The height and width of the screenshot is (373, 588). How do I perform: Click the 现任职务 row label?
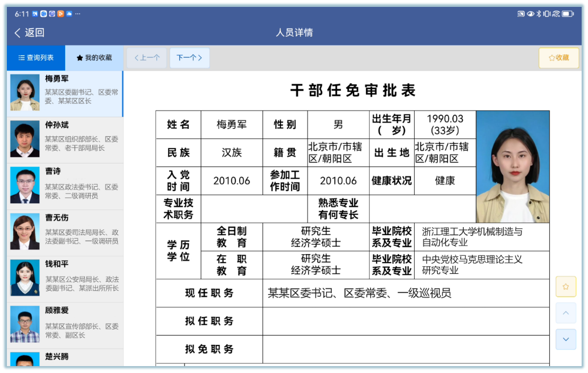click(209, 293)
